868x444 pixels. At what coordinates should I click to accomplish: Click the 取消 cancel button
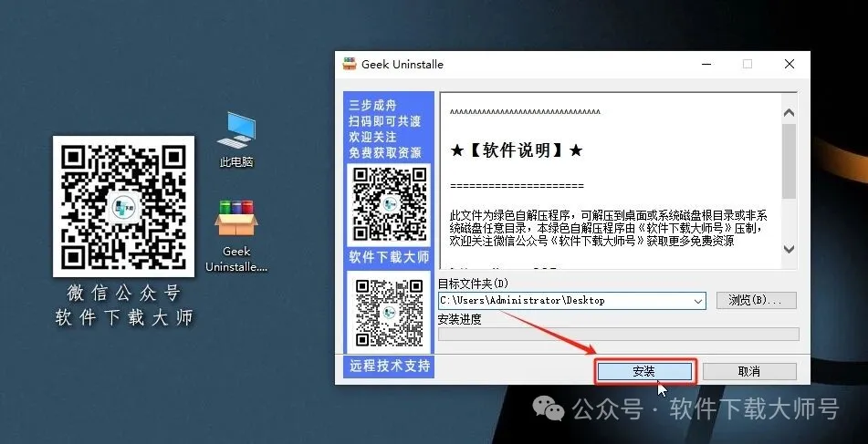(x=749, y=372)
